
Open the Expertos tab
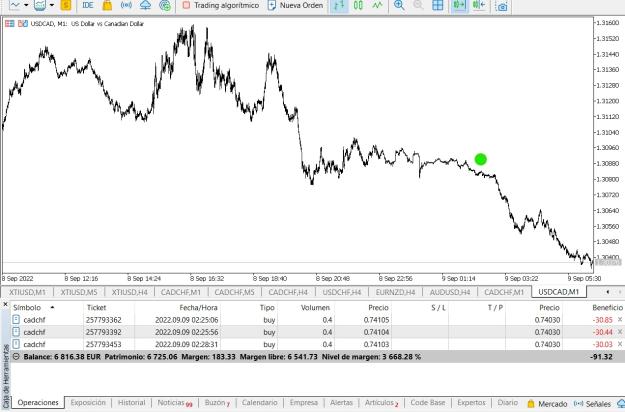[x=472, y=402]
